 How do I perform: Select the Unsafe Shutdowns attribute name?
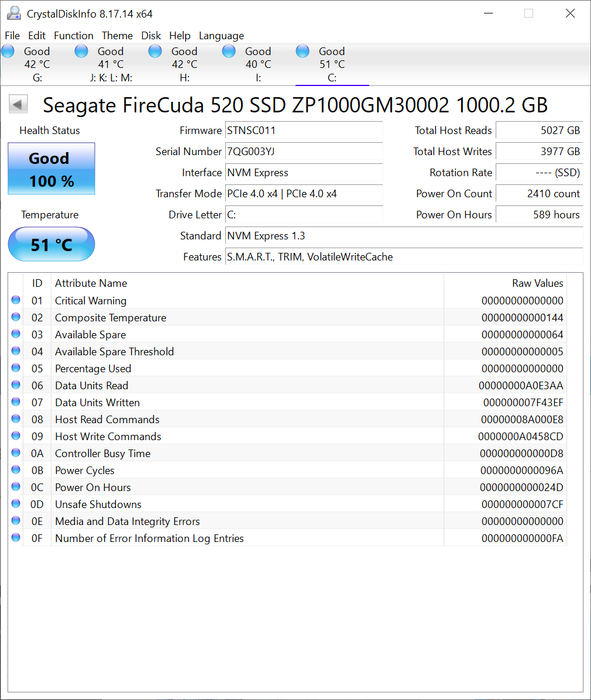click(98, 504)
